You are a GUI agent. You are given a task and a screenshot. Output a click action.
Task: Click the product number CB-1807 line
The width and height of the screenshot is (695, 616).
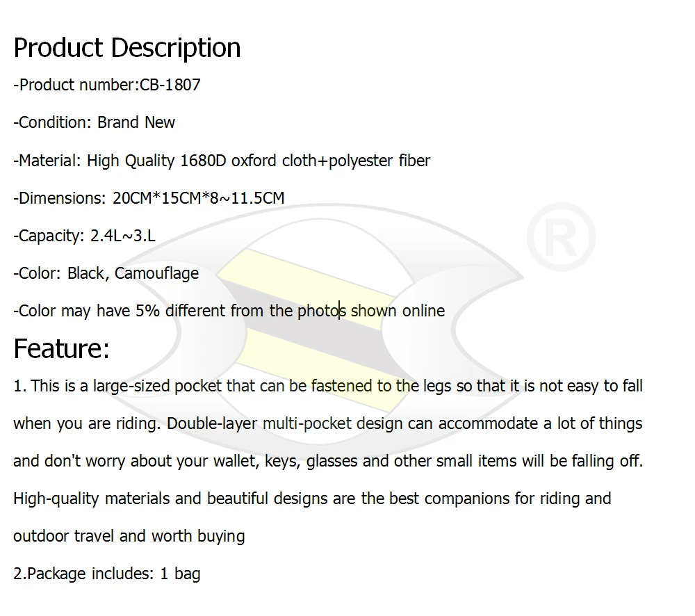pos(107,85)
